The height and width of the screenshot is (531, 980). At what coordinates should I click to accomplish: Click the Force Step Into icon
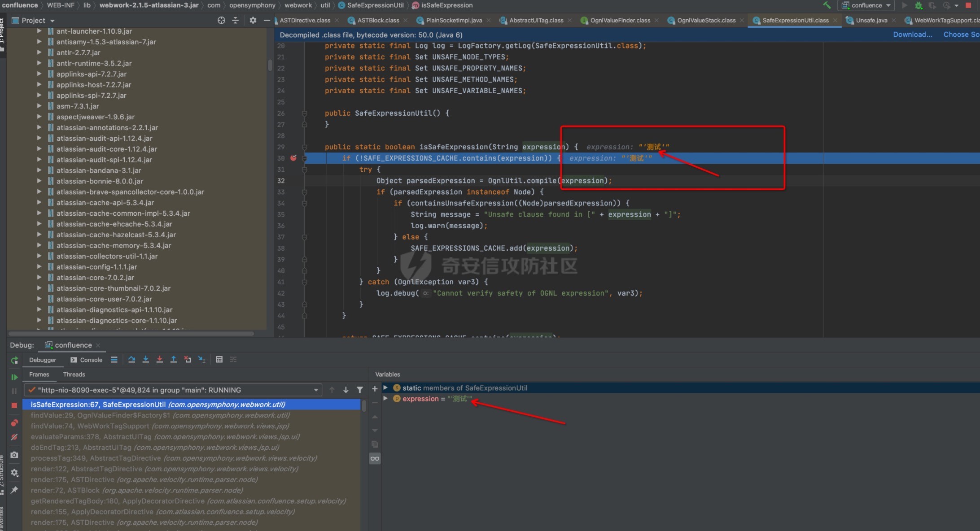(x=159, y=360)
